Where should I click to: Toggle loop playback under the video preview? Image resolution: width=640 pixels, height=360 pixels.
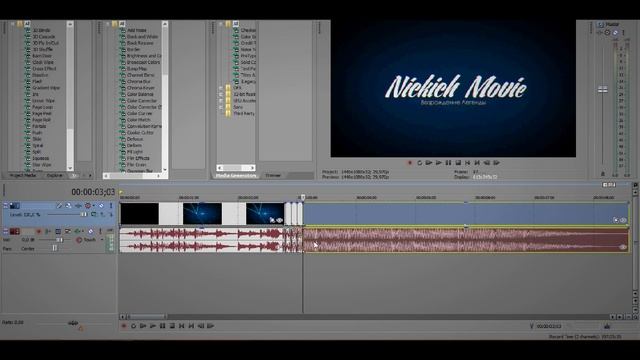[420, 162]
